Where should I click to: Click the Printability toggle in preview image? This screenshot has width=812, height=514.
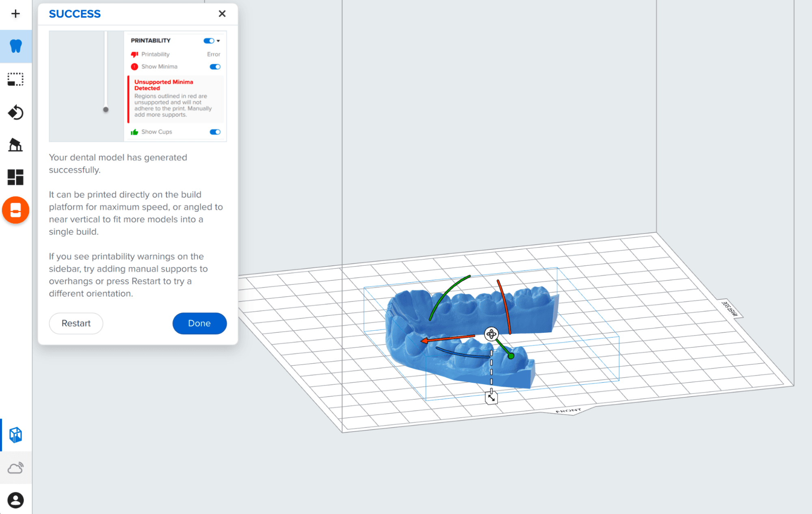pos(209,41)
